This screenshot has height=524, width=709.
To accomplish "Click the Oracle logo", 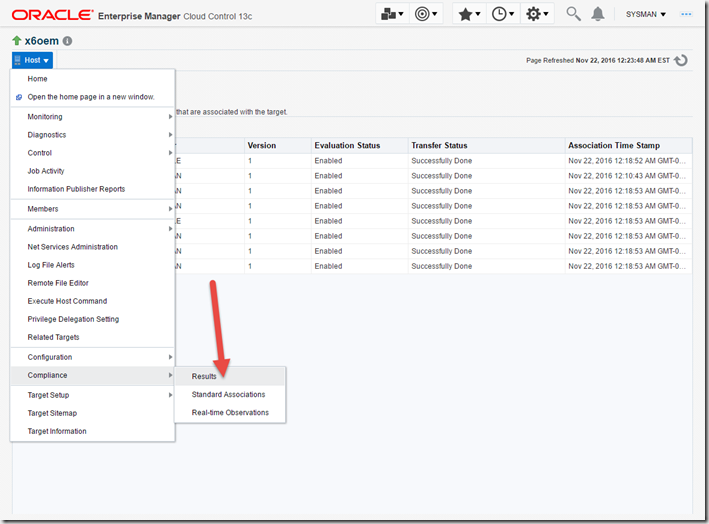I will (x=52, y=15).
